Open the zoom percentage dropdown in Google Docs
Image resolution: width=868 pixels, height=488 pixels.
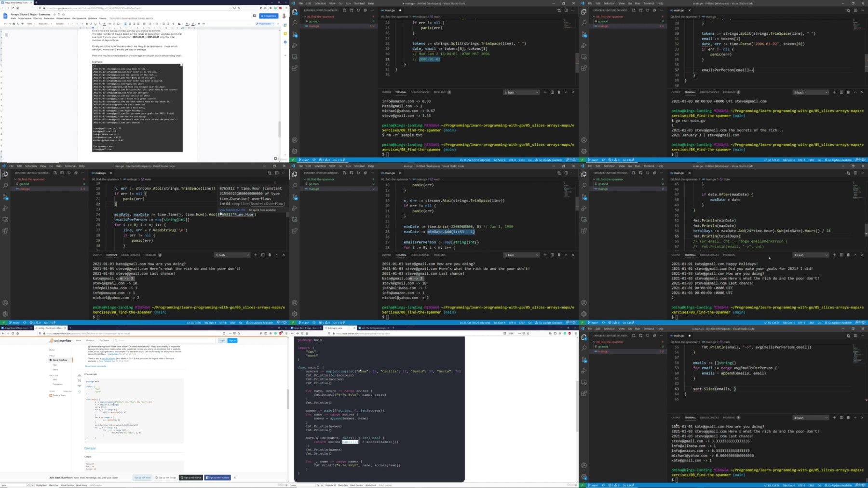(x=30, y=24)
